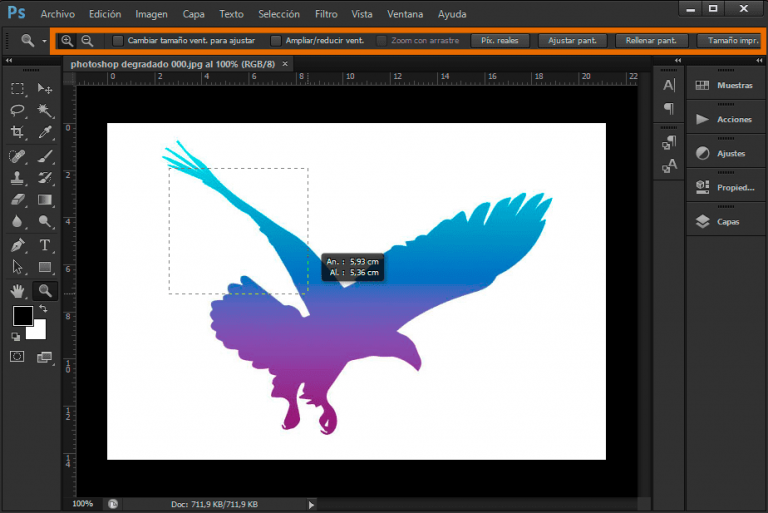This screenshot has width=768, height=513.
Task: Select the Lasso tool
Action: (17, 110)
